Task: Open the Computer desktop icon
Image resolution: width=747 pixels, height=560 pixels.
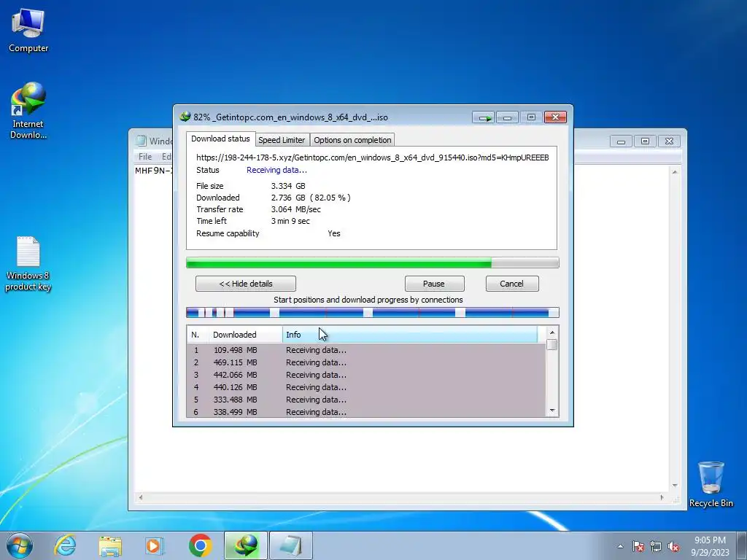Action: pyautogui.click(x=28, y=31)
